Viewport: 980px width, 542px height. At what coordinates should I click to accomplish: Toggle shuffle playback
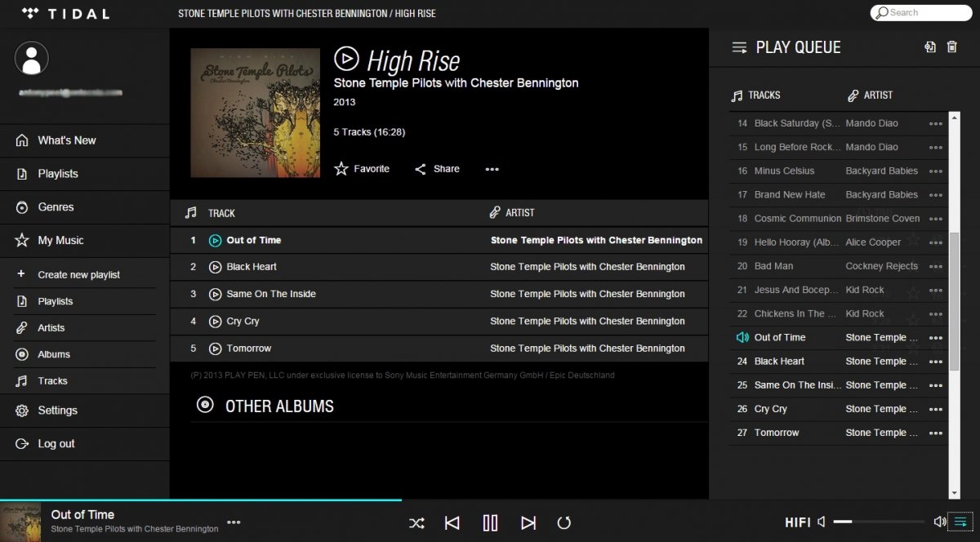click(x=416, y=522)
